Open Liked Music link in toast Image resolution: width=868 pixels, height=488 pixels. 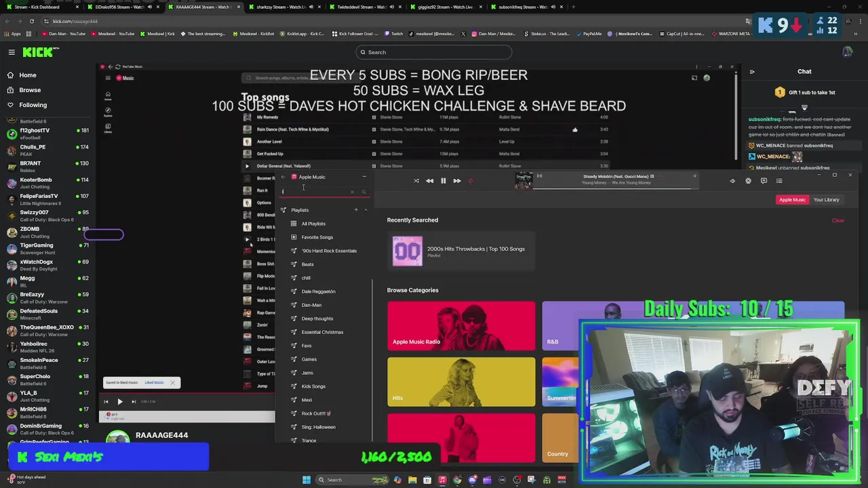154,383
